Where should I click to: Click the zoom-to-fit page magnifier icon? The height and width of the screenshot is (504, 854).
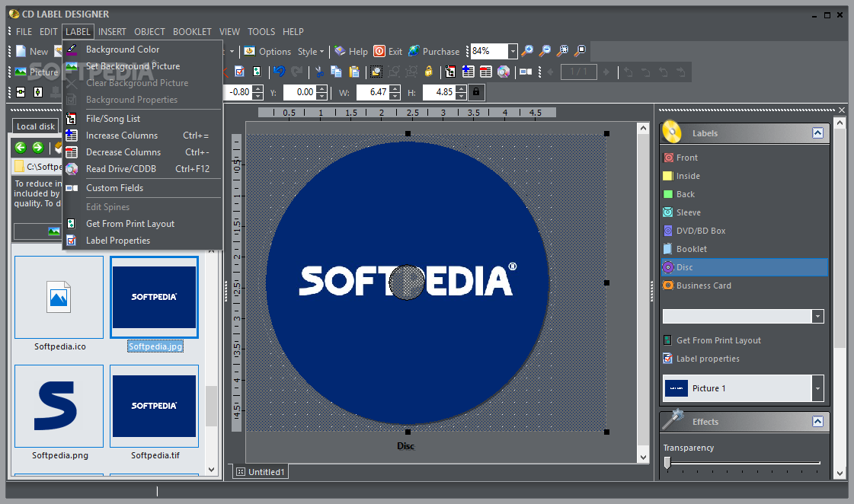coord(581,51)
